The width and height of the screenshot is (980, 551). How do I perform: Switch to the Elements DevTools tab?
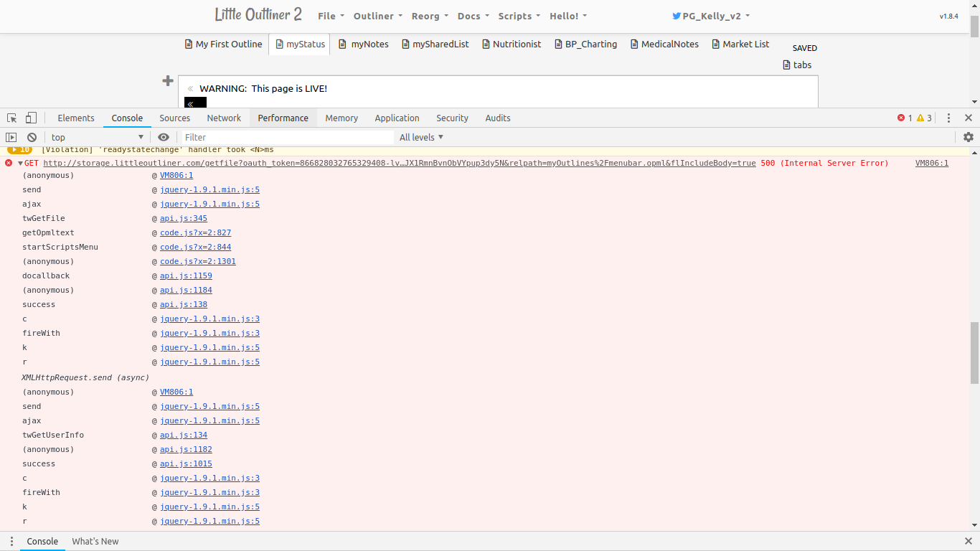[76, 118]
